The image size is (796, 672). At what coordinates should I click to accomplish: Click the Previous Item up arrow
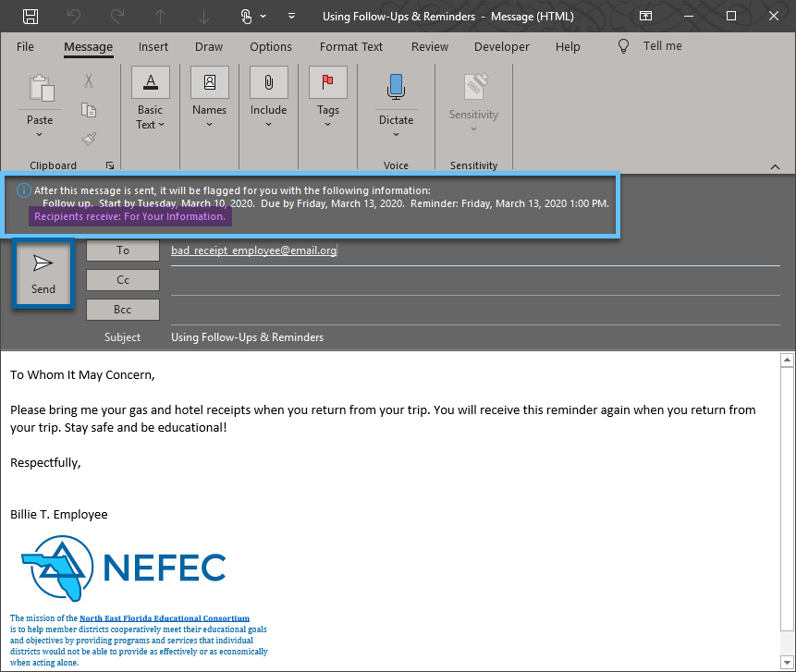161,17
